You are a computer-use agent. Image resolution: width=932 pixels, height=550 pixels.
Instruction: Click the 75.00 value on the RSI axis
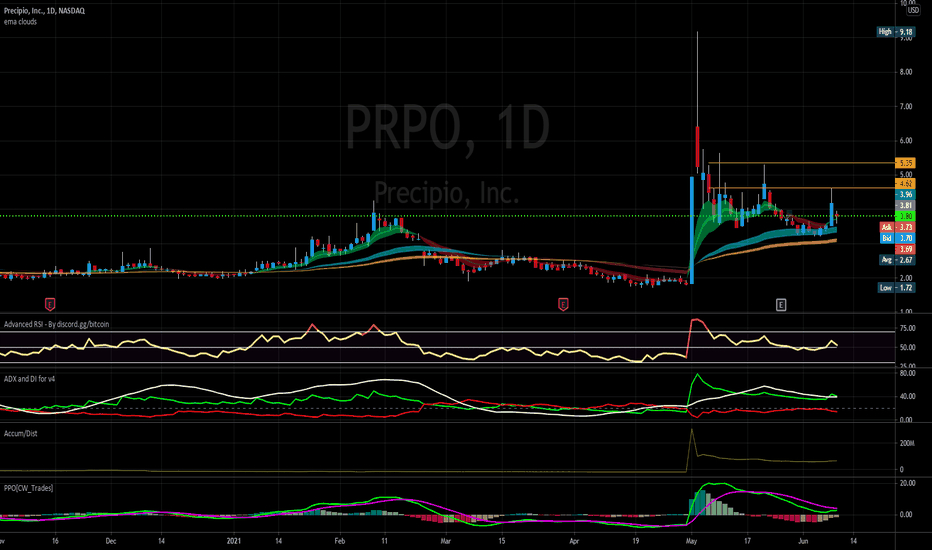908,328
